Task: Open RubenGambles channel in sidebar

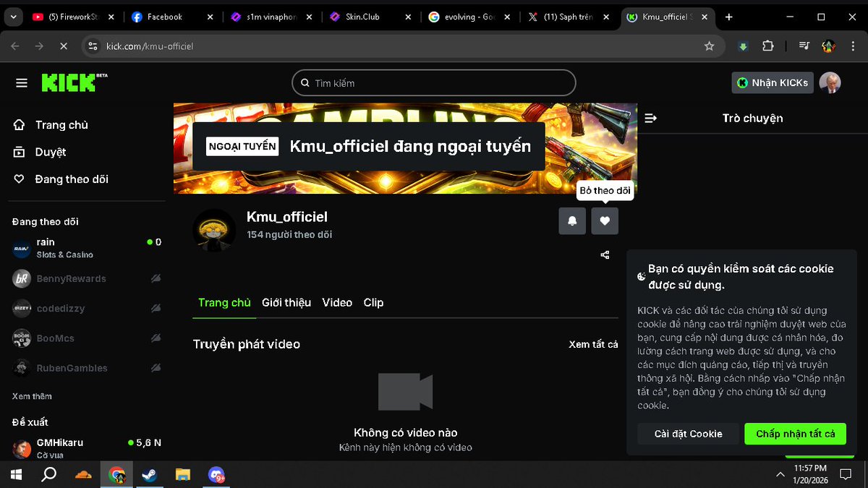Action: click(x=87, y=368)
